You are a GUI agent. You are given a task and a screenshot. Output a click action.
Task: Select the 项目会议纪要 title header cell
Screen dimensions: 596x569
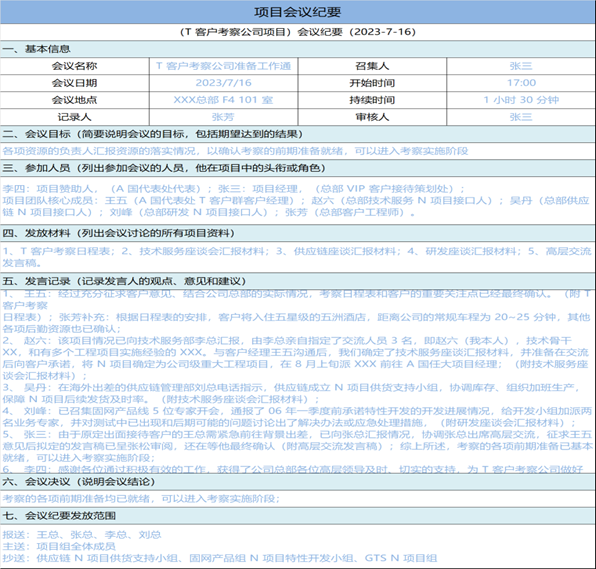[298, 12]
